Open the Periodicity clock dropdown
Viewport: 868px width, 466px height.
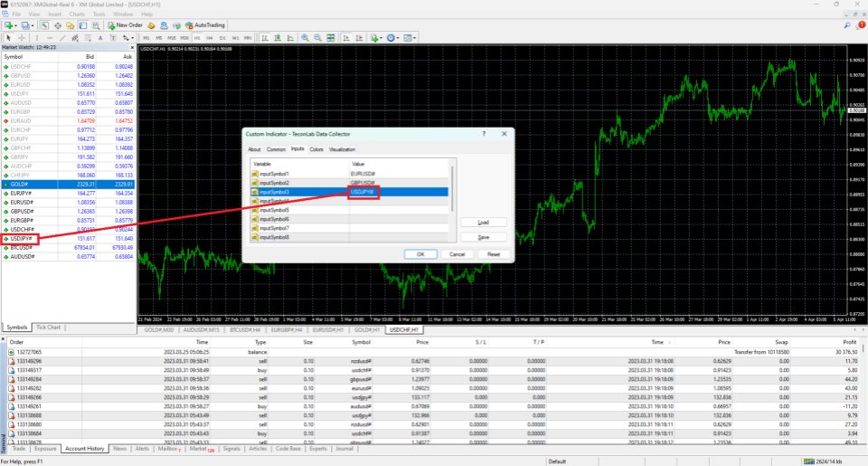[x=393, y=38]
